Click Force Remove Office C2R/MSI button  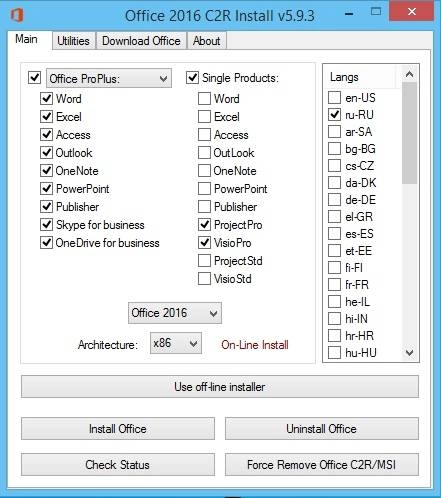322,464
